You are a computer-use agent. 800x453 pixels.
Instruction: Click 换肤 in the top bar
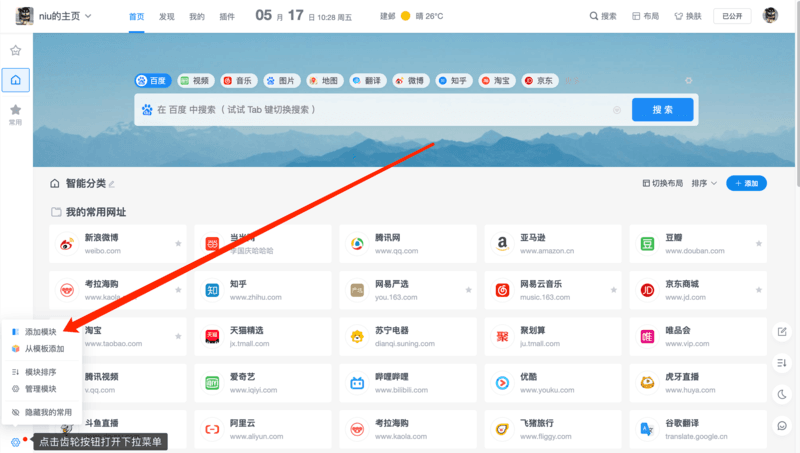pyautogui.click(x=688, y=16)
